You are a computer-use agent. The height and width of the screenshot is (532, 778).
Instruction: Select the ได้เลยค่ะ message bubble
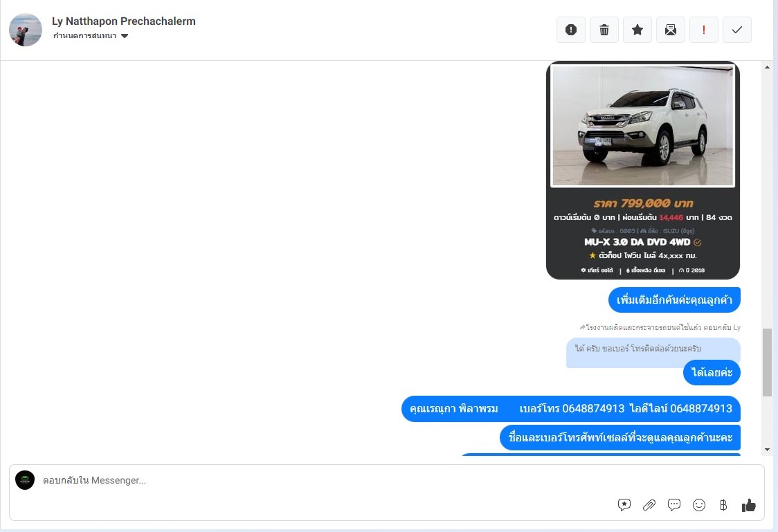coord(712,372)
